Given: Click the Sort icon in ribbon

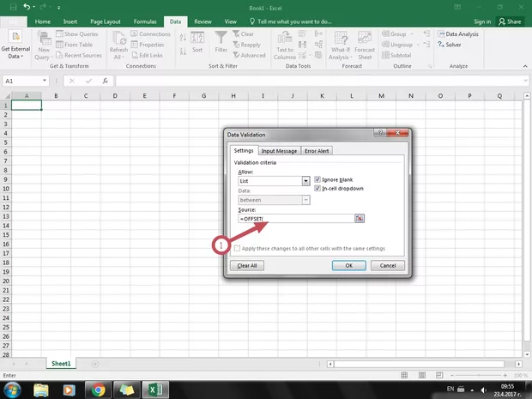Looking at the screenshot, I should pos(197,40).
